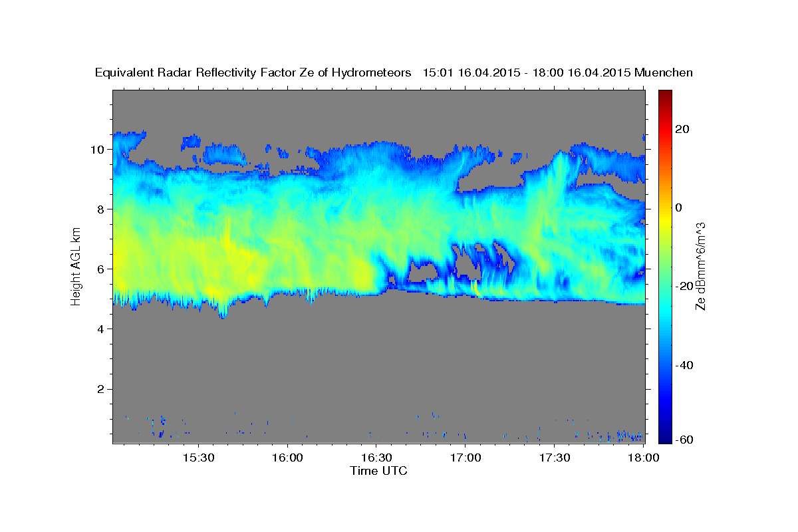This screenshot has width=798, height=532.
Task: Click the height tick label 2
Action: click(101, 388)
